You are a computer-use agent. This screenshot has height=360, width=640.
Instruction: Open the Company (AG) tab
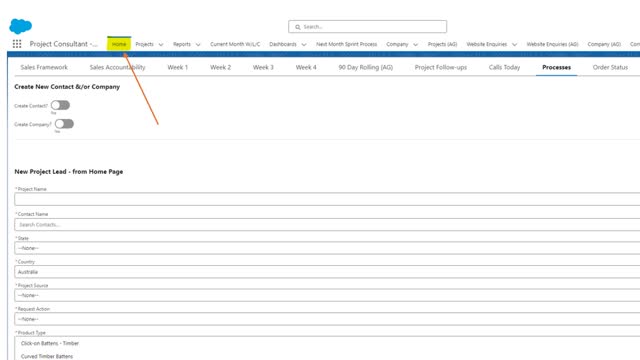coord(604,44)
